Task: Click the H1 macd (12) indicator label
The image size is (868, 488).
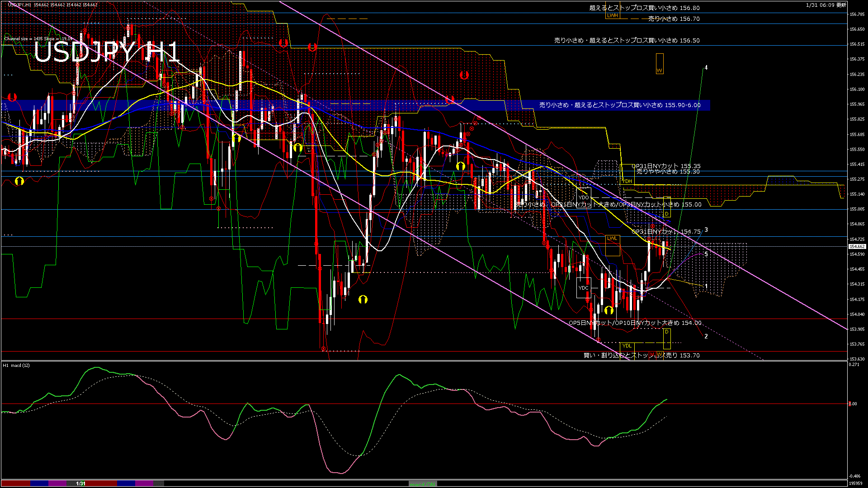Action: coord(16,365)
